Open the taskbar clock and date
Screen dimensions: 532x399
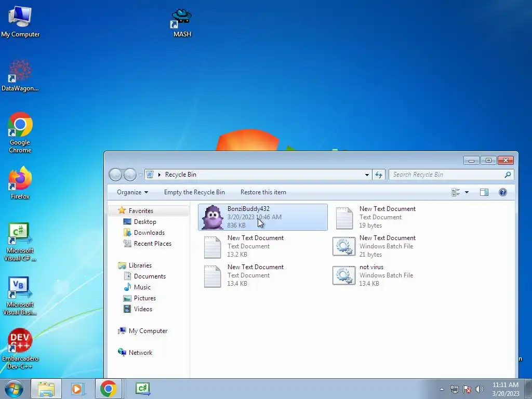coord(506,389)
